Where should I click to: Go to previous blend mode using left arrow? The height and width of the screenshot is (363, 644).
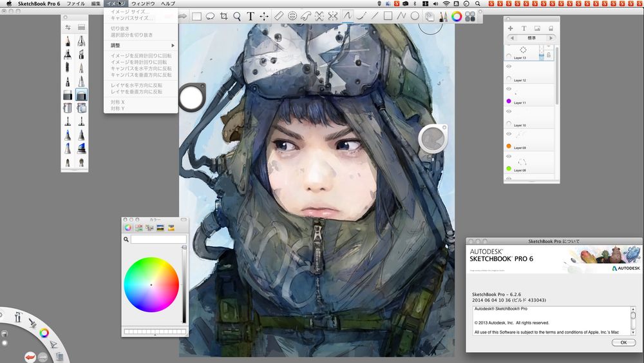pyautogui.click(x=512, y=38)
